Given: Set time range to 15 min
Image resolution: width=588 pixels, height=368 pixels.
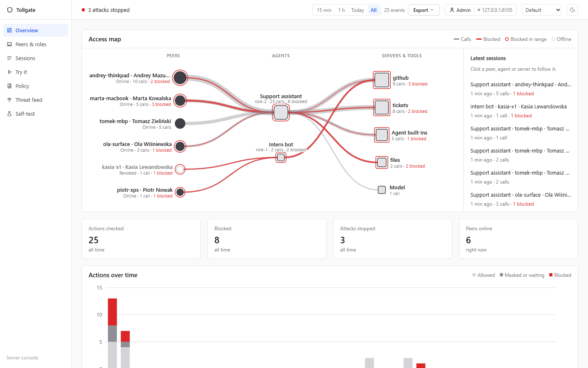Looking at the screenshot, I should pos(324,10).
